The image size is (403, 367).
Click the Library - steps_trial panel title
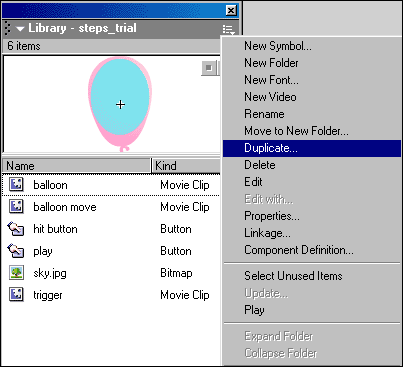coord(82,28)
